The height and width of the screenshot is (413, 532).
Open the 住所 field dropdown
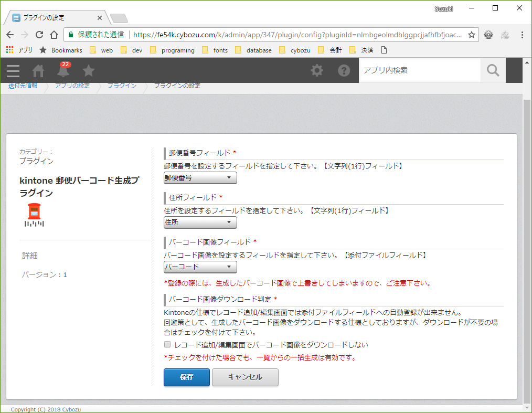tap(200, 223)
